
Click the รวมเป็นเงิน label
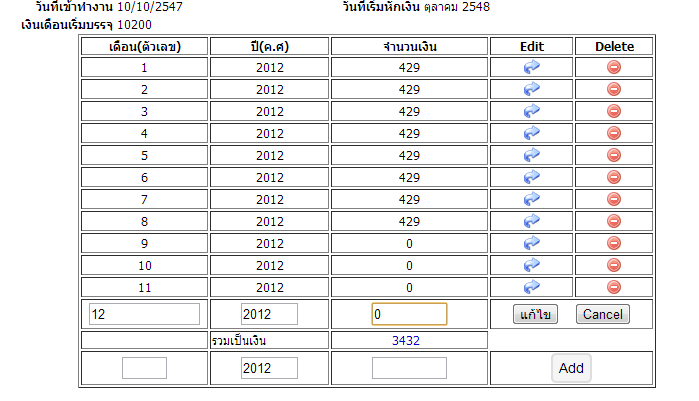pos(239,341)
